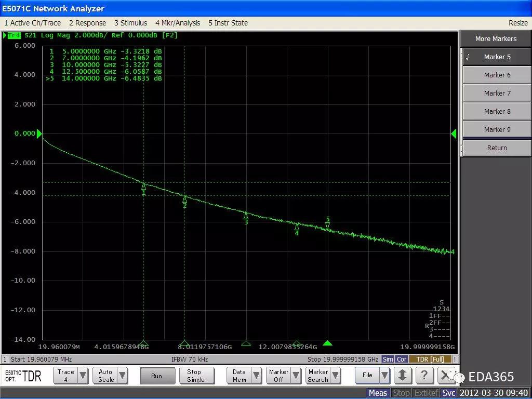Open the Auto Scale dropdown arrow

point(122,376)
